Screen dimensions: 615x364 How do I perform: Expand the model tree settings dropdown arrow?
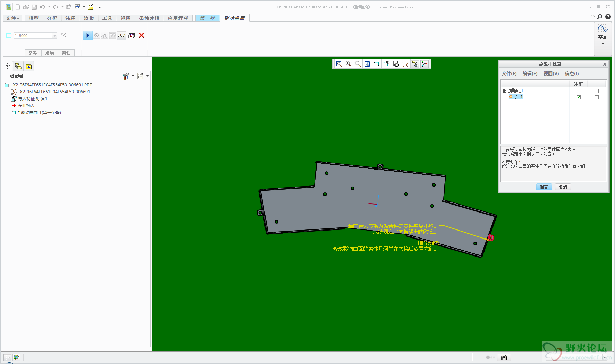pos(133,76)
